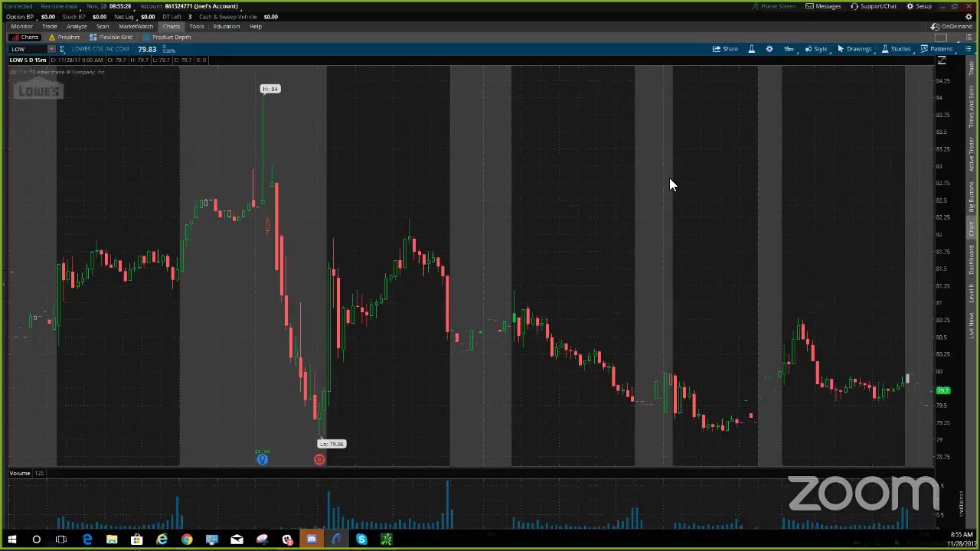This screenshot has width=980, height=551.
Task: Open the Setup menu
Action: 920,6
